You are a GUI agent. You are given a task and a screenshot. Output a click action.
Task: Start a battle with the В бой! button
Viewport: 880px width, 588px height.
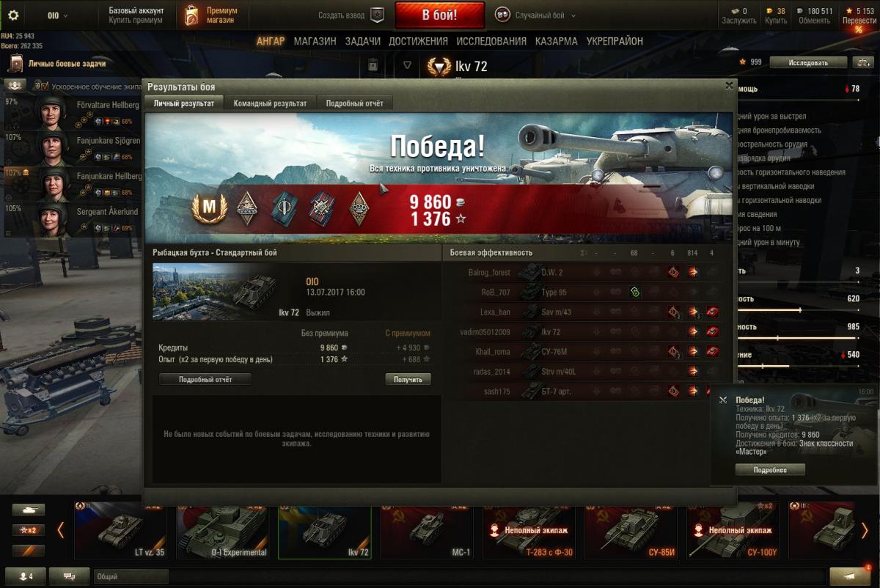pyautogui.click(x=439, y=15)
